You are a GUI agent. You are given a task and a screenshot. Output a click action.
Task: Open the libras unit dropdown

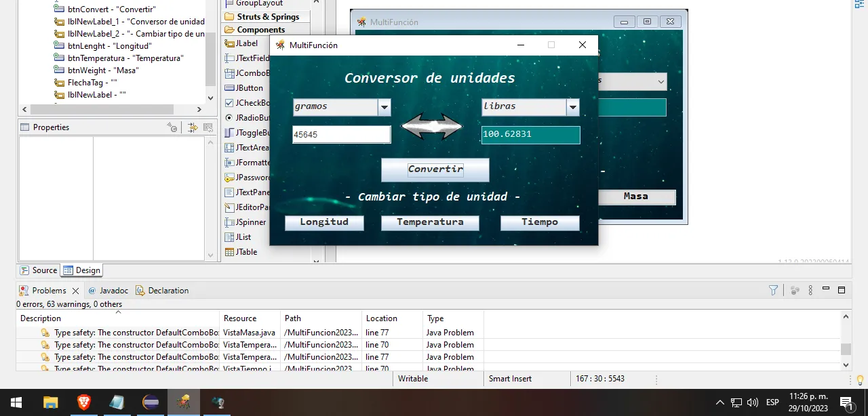pyautogui.click(x=530, y=107)
